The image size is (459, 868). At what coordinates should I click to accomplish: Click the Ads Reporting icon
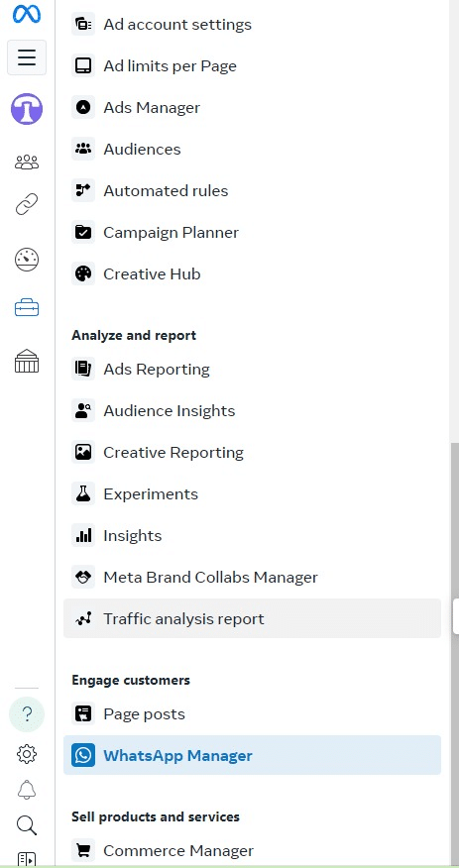(83, 369)
